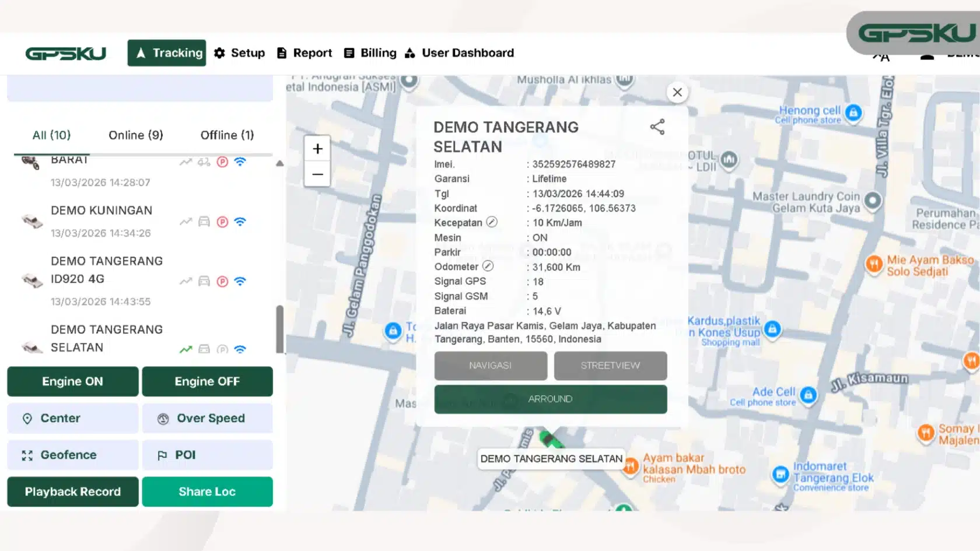The width and height of the screenshot is (980, 551).
Task: Enable Over Speed monitoring
Action: pyautogui.click(x=207, y=418)
